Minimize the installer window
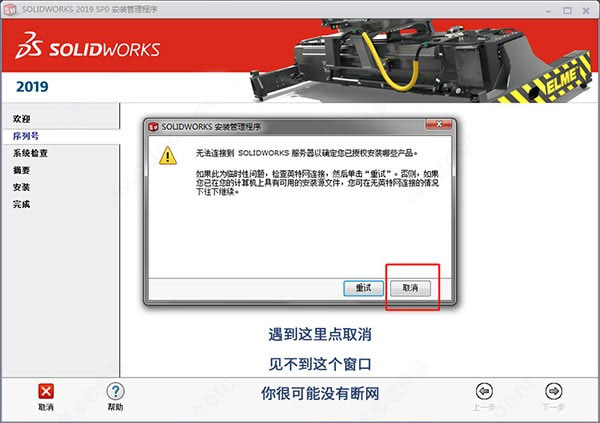600x423 pixels. pos(549,10)
